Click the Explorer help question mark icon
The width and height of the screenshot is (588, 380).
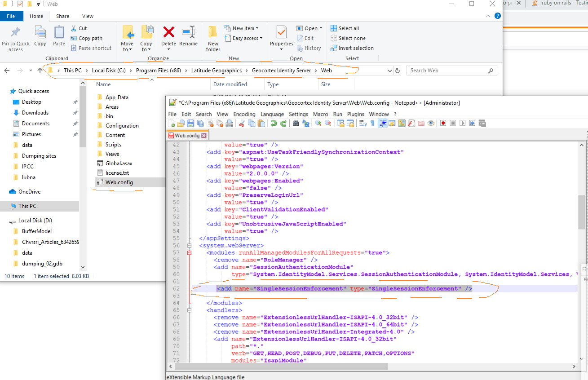pos(498,16)
